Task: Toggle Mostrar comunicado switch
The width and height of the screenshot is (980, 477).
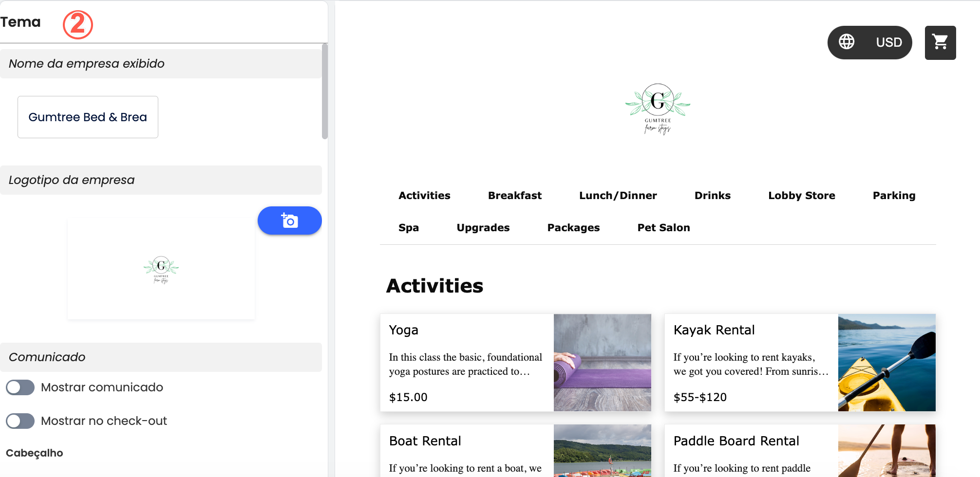Action: coord(20,387)
